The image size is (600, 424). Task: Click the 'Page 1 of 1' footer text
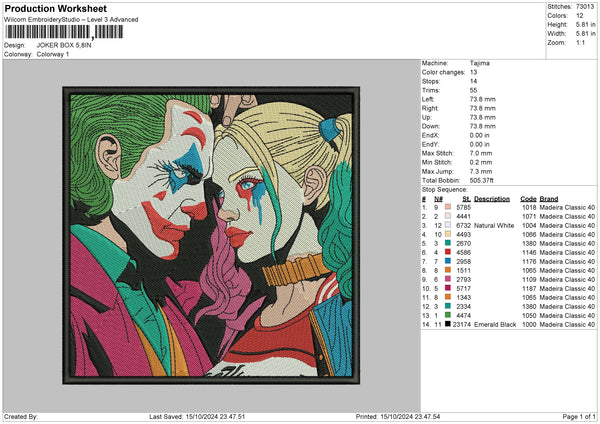pos(579,417)
